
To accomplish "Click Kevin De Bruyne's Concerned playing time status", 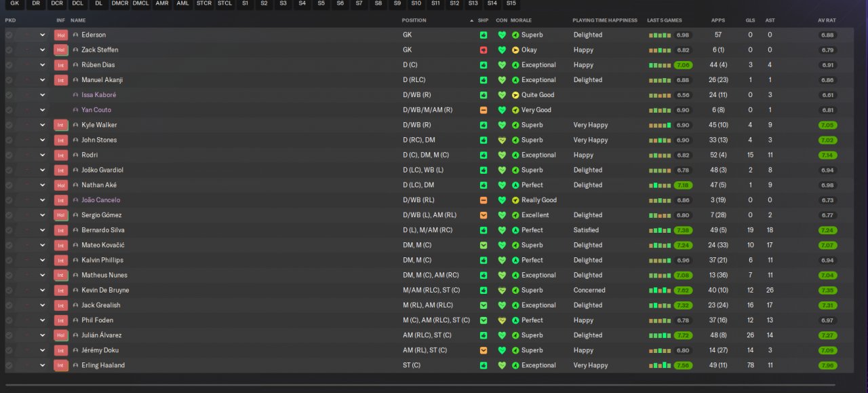I will pos(589,291).
